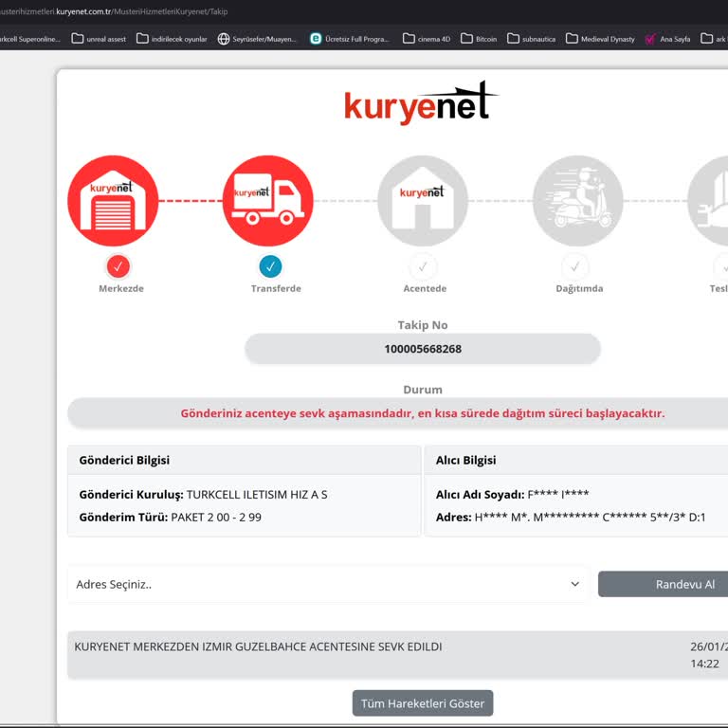The height and width of the screenshot is (728, 728).
Task: Open the Bitcoin bookmark folder
Action: coord(479,39)
